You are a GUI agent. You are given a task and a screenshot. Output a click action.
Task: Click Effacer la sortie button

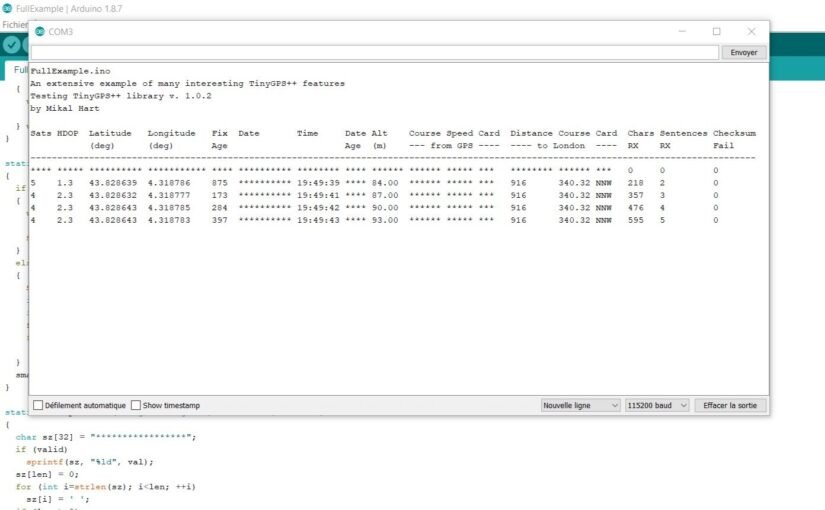[x=730, y=405]
